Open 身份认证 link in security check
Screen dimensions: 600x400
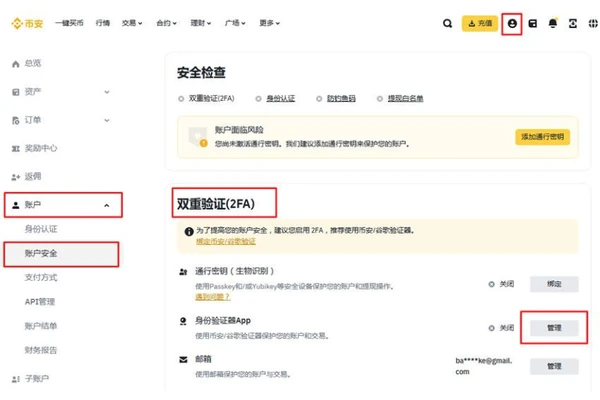pos(280,98)
